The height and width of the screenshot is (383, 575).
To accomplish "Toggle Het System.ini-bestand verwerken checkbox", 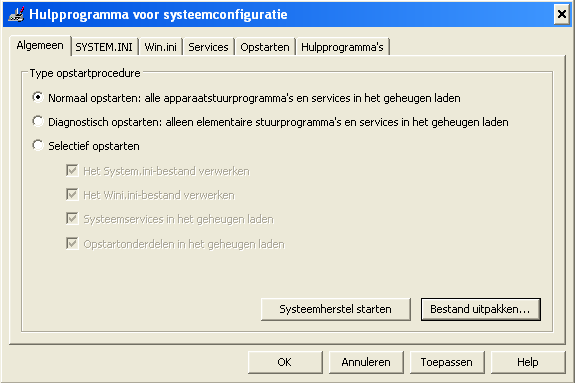I will point(72,171).
